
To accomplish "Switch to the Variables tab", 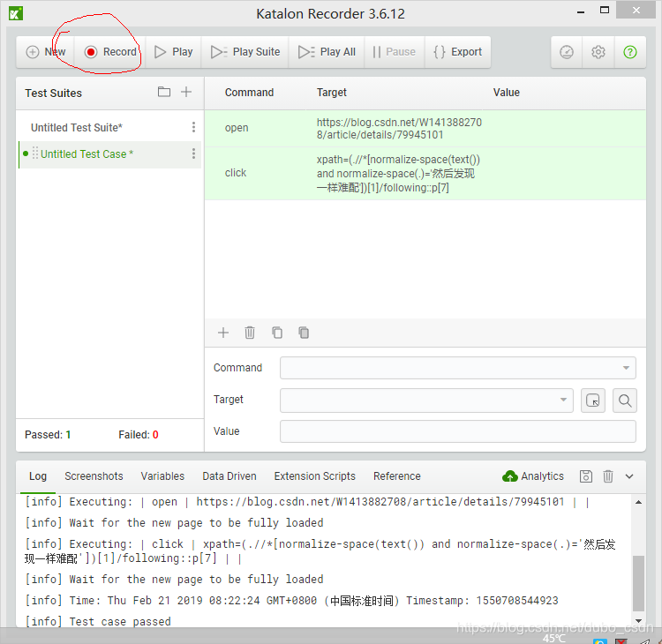I will point(162,476).
